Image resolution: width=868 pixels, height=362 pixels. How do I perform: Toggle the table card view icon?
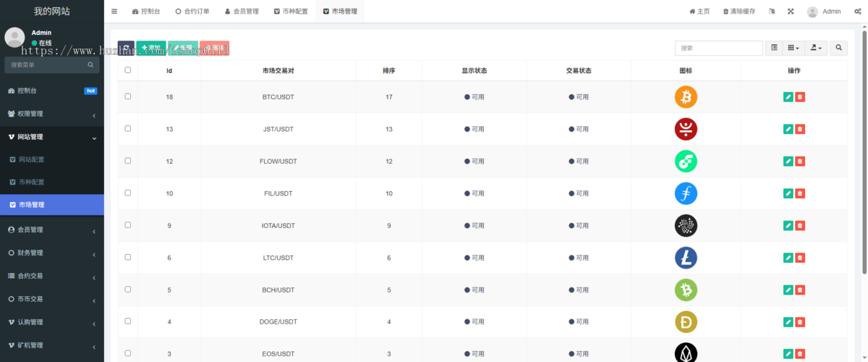[774, 48]
